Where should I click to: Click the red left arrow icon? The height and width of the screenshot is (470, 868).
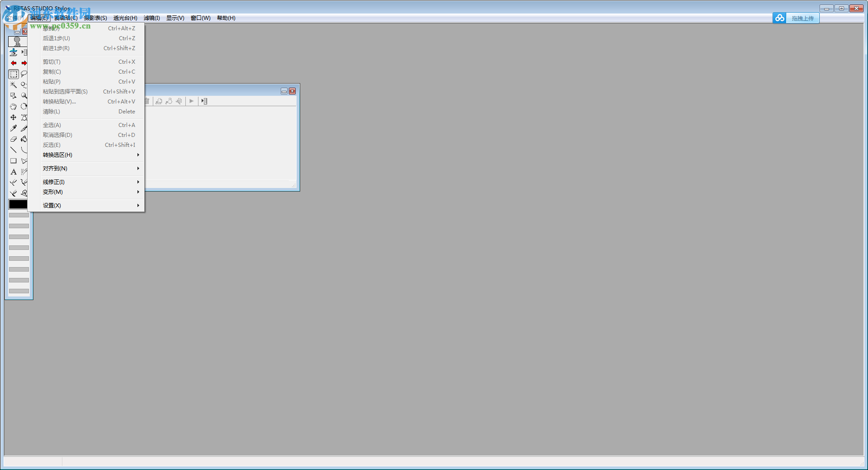pyautogui.click(x=14, y=63)
